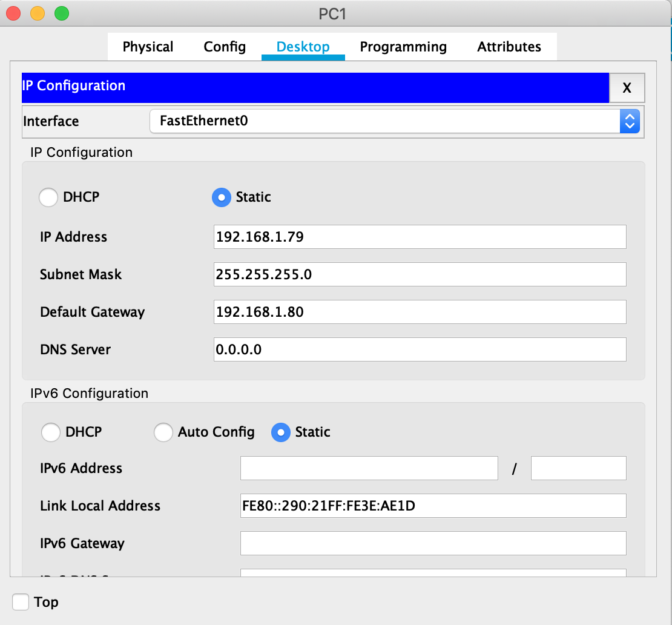Click the DNS Server field
This screenshot has width=672, height=625.
(420, 349)
